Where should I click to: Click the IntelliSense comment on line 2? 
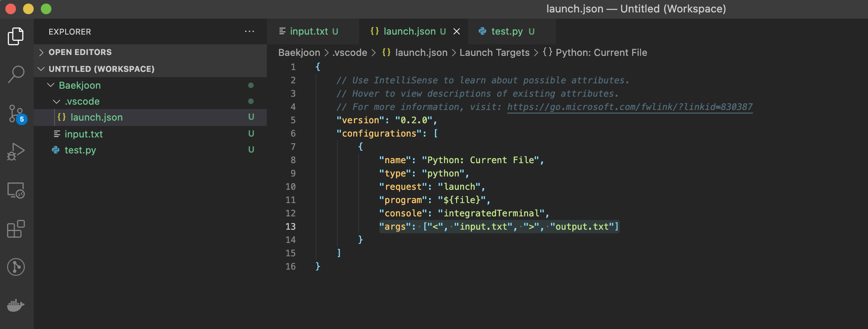pyautogui.click(x=483, y=80)
